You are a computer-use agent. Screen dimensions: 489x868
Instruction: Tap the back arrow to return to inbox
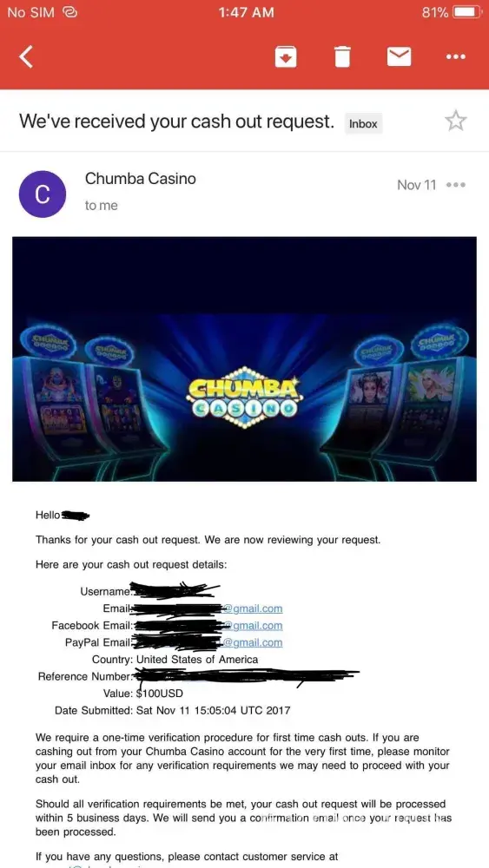click(x=27, y=56)
